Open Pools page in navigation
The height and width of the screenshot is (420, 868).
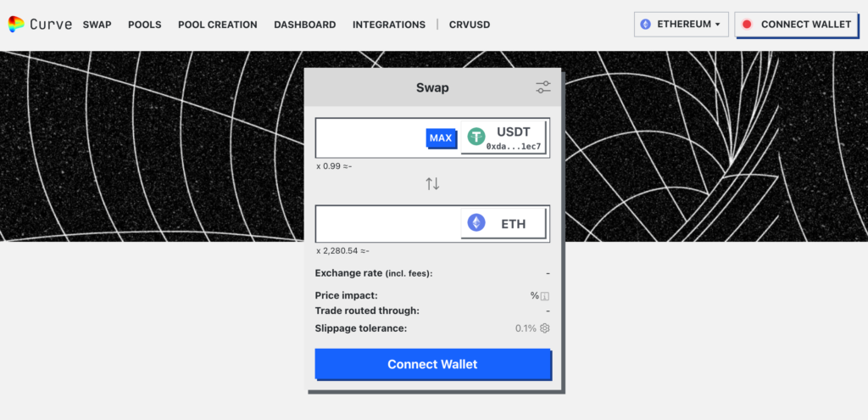click(x=144, y=25)
